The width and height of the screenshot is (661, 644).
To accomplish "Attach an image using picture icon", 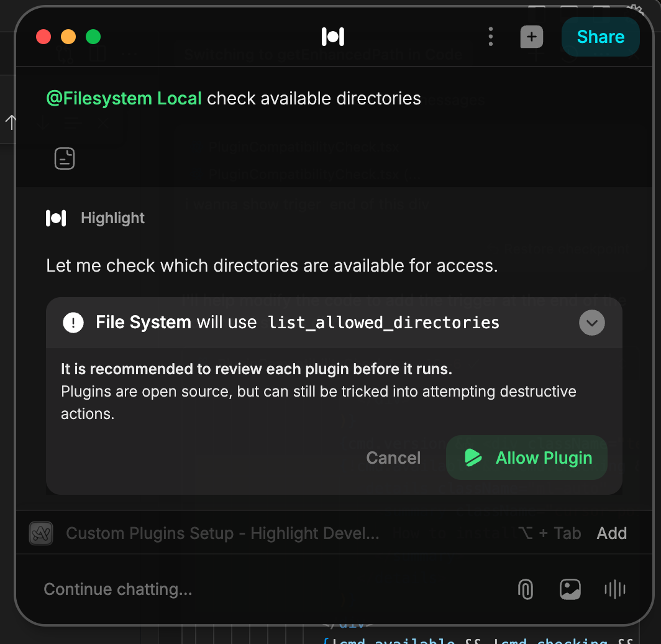I will click(570, 589).
